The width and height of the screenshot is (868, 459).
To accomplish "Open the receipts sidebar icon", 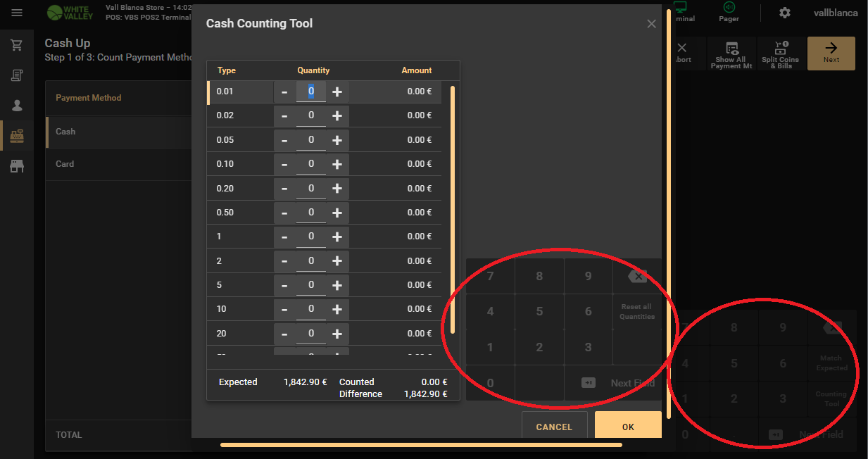I will pos(17,75).
